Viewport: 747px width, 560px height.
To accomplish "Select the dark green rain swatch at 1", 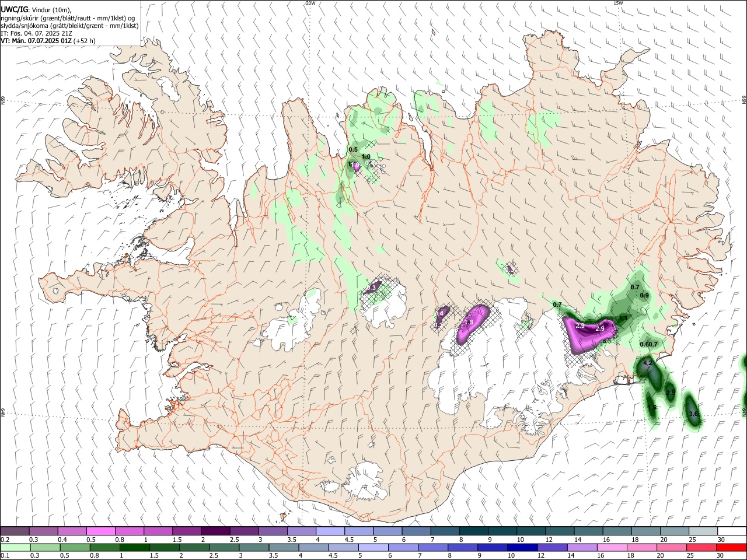I will click(x=134, y=547).
